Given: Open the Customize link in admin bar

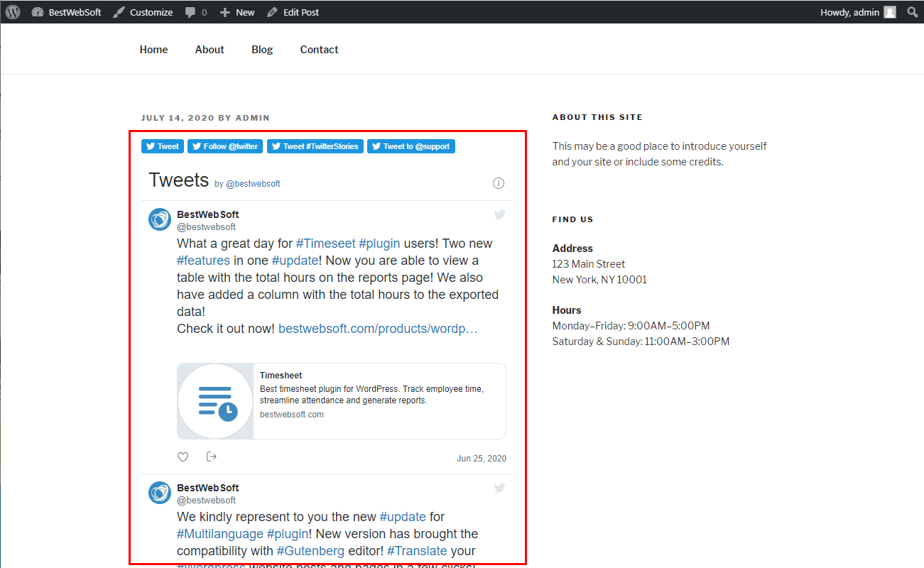Looking at the screenshot, I should 143,12.
